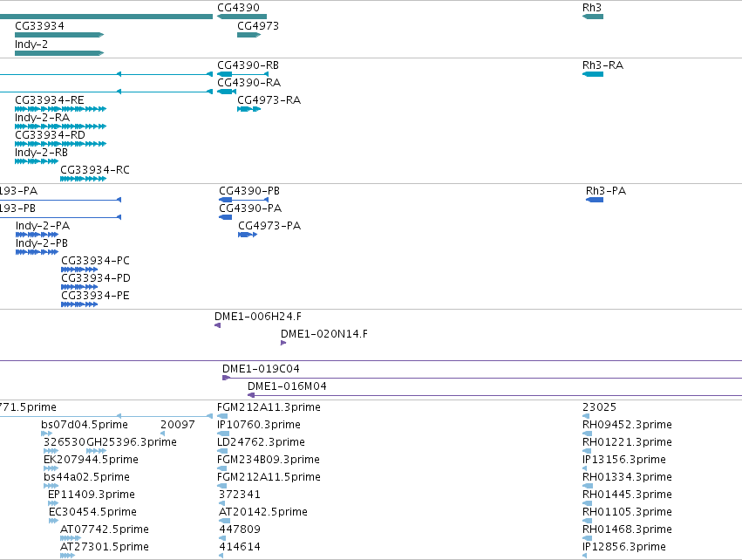The width and height of the screenshot is (742, 560).
Task: Click feature 447809
Action: [222, 539]
